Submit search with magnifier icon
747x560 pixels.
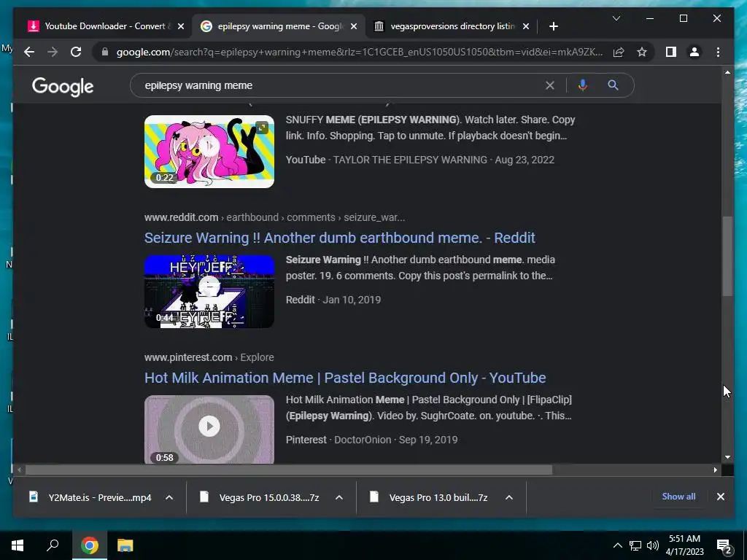(x=613, y=85)
